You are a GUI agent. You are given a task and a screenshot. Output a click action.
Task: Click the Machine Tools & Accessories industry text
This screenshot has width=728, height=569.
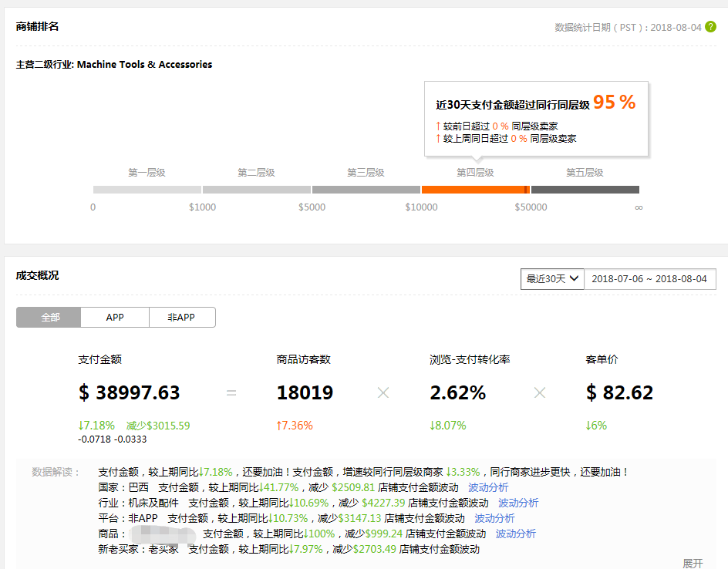pos(144,65)
